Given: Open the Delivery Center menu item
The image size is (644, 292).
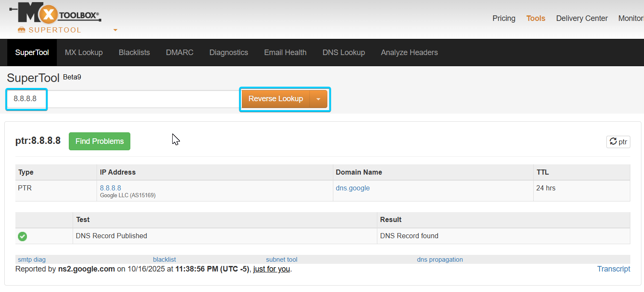Looking at the screenshot, I should tap(582, 18).
